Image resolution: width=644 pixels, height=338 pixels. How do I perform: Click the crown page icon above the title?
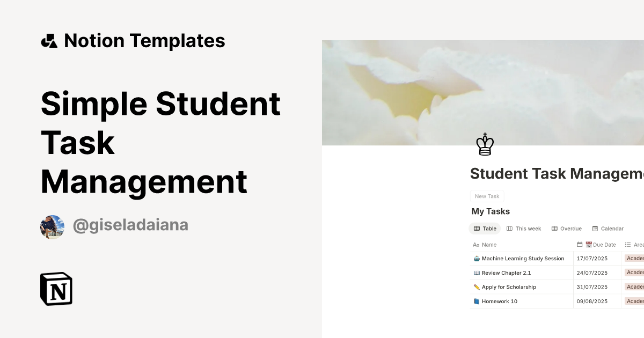485,144
